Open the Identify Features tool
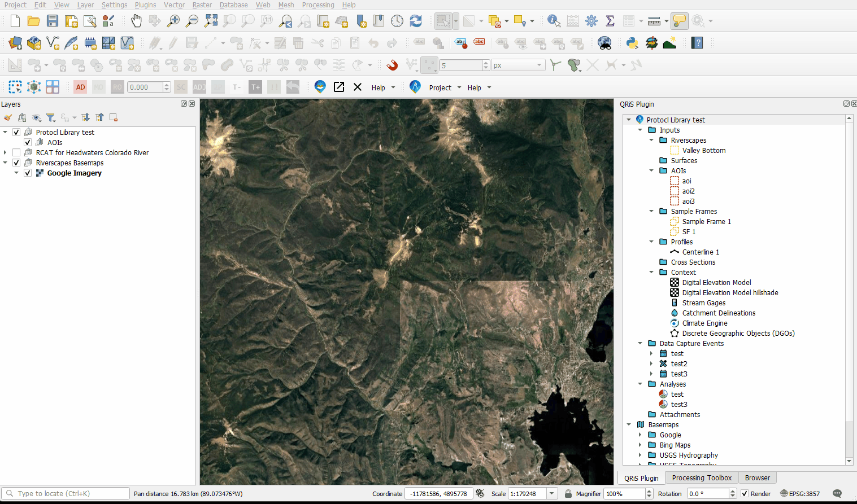 coord(554,21)
